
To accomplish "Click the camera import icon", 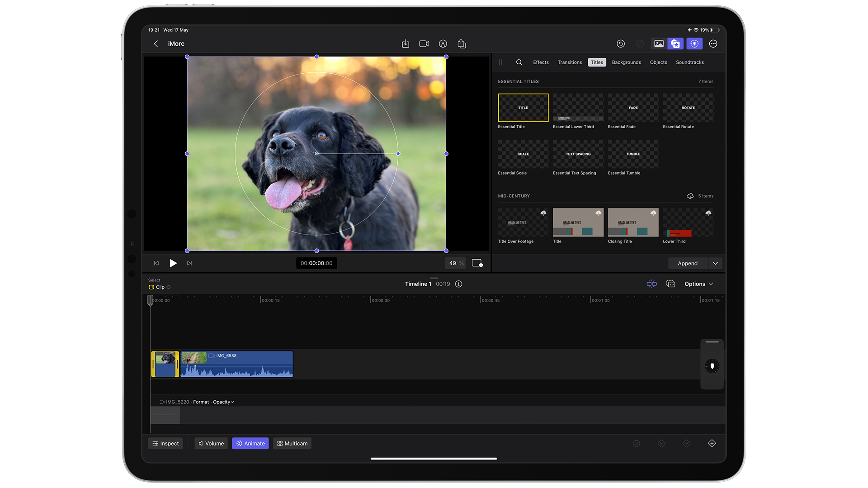I will [424, 43].
